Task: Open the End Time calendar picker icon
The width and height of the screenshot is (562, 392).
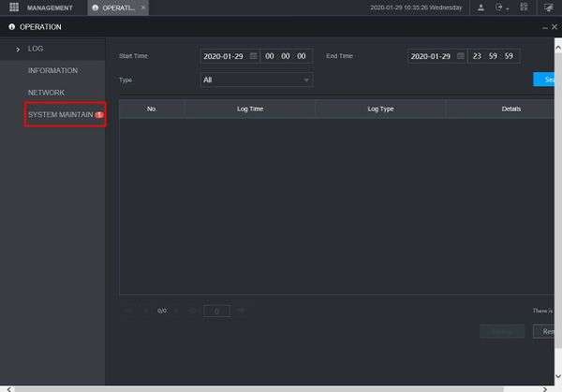Action: [461, 56]
